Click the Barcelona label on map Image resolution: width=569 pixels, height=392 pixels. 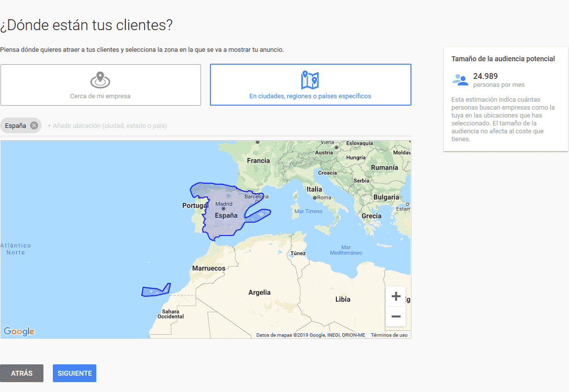(x=256, y=196)
